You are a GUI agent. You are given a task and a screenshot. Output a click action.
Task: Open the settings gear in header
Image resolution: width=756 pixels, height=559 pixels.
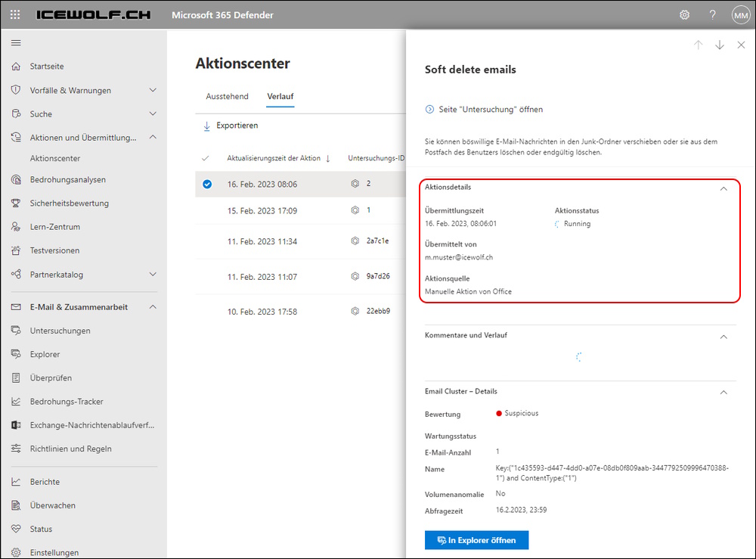click(684, 15)
